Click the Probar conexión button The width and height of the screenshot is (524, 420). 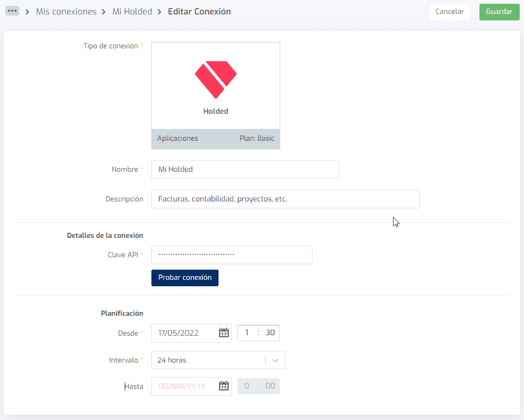coord(185,278)
